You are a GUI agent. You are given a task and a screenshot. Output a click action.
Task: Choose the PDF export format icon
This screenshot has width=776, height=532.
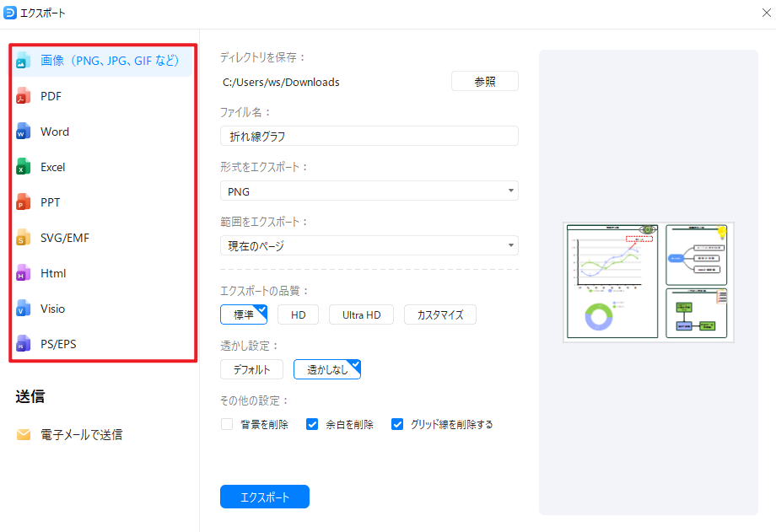click(x=51, y=95)
